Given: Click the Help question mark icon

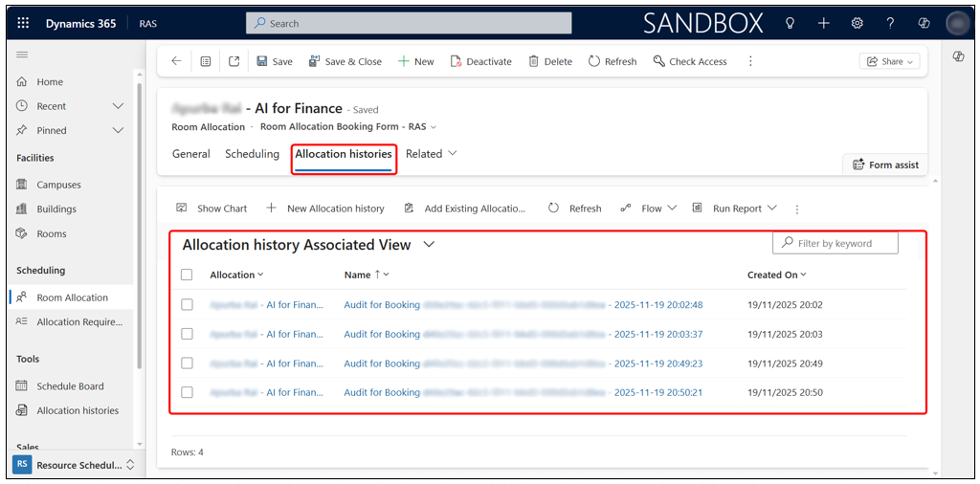Looking at the screenshot, I should (890, 23).
